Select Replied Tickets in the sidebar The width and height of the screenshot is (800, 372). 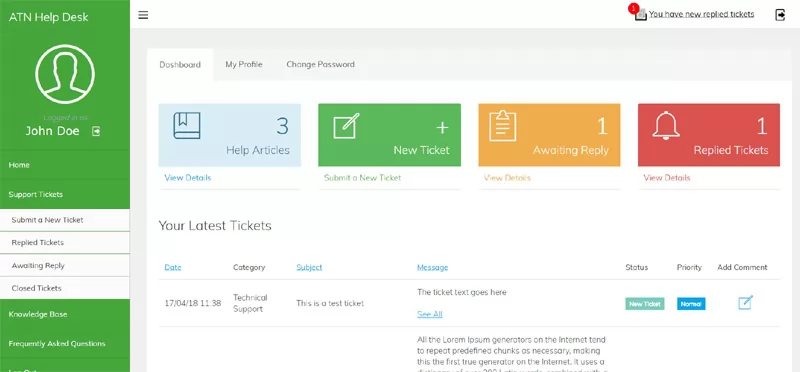click(x=65, y=242)
